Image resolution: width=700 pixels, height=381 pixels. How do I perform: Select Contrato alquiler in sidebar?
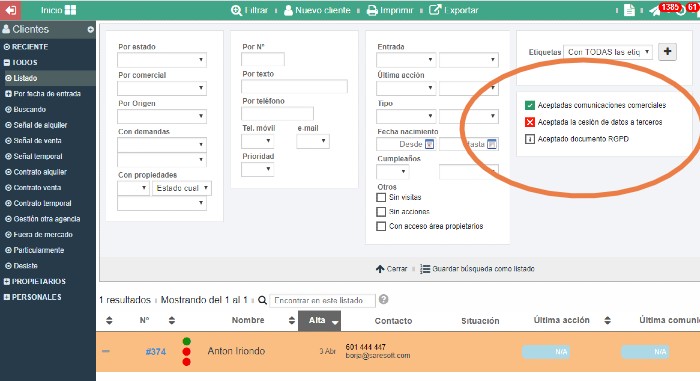pyautogui.click(x=40, y=172)
